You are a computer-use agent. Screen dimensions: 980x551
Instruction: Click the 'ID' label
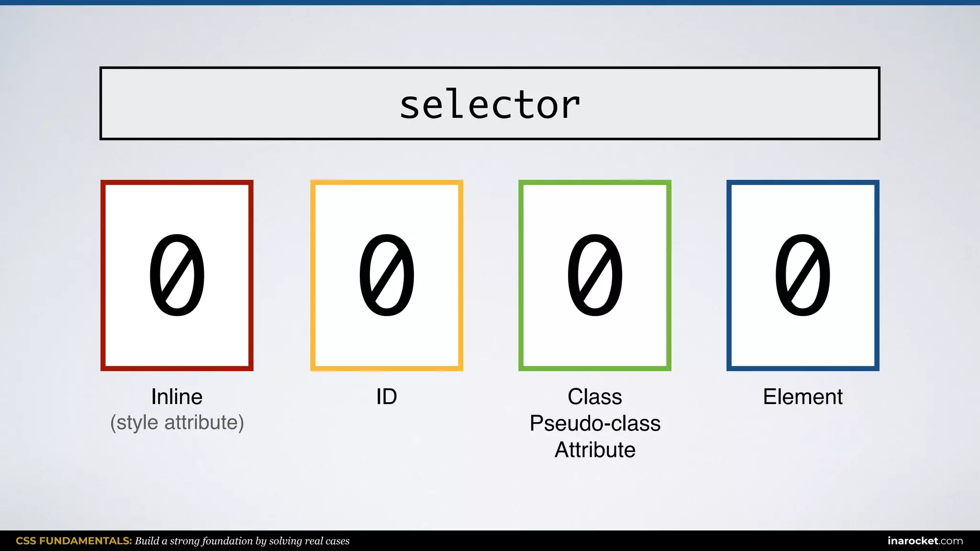click(386, 397)
